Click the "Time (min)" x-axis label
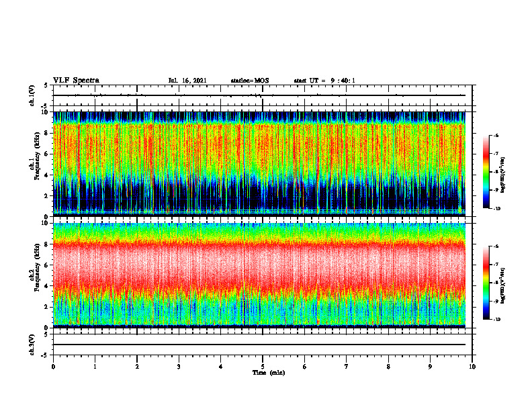Viewport: 532px width, 411px height. (x=269, y=373)
